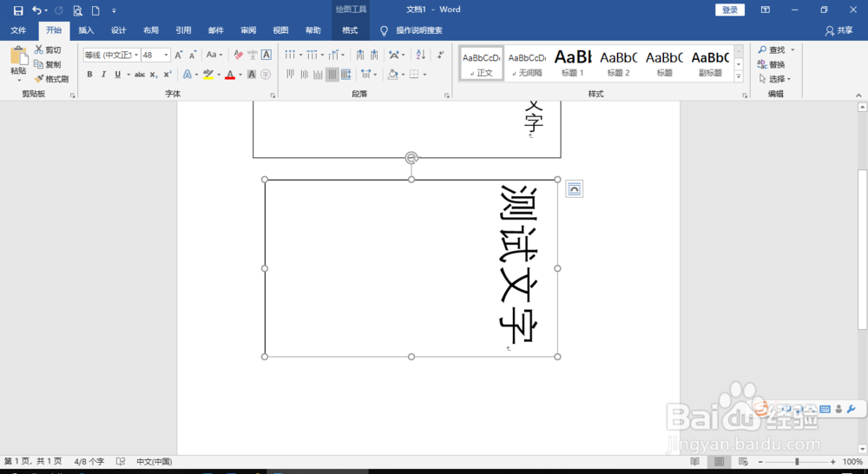Open the File (文件) tab

tap(18, 30)
